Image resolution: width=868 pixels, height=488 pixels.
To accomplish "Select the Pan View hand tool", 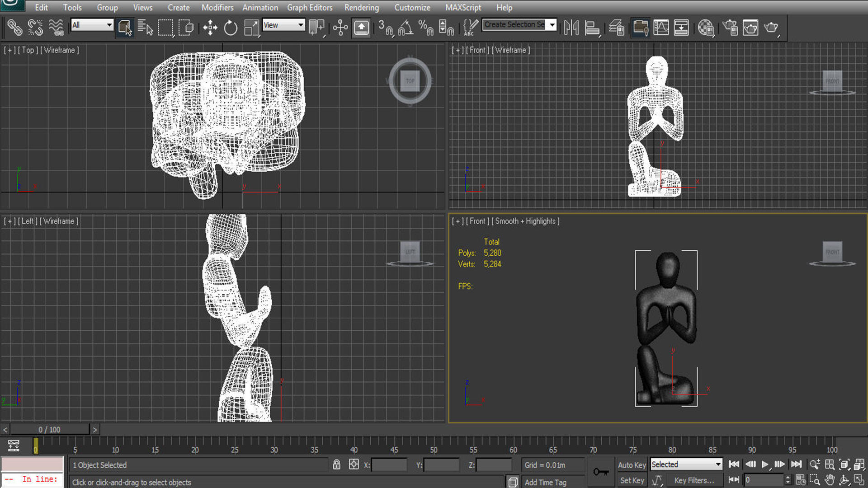I will click(830, 479).
